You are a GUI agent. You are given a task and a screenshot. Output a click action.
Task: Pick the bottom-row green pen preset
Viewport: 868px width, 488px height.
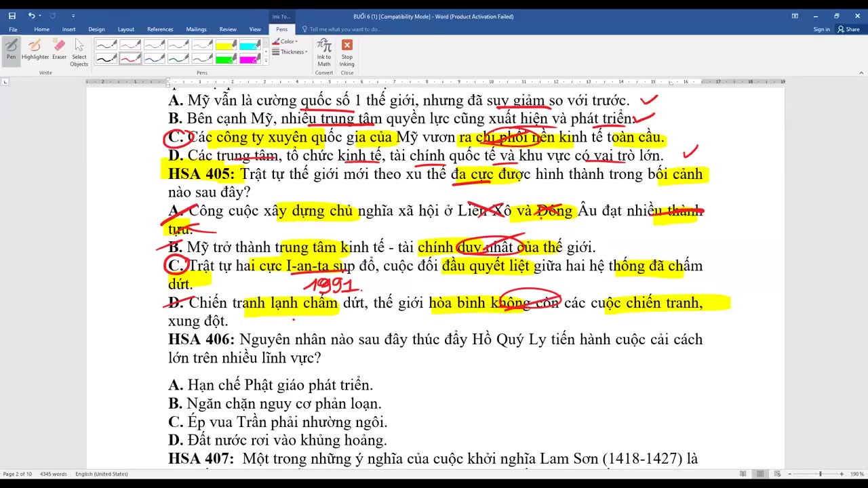178,58
